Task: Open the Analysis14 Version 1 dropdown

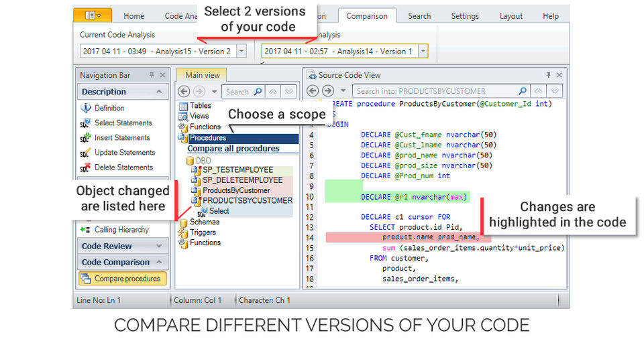Action: coord(423,51)
